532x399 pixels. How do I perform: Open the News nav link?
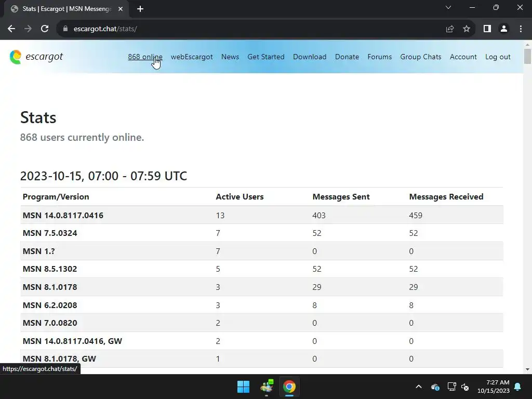pyautogui.click(x=230, y=57)
